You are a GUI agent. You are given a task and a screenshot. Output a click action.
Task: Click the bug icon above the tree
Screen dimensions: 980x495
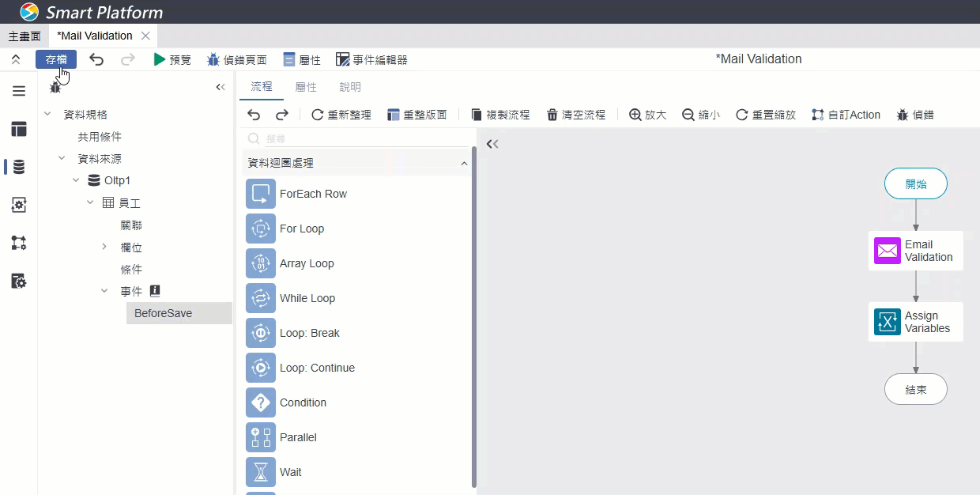[55, 87]
